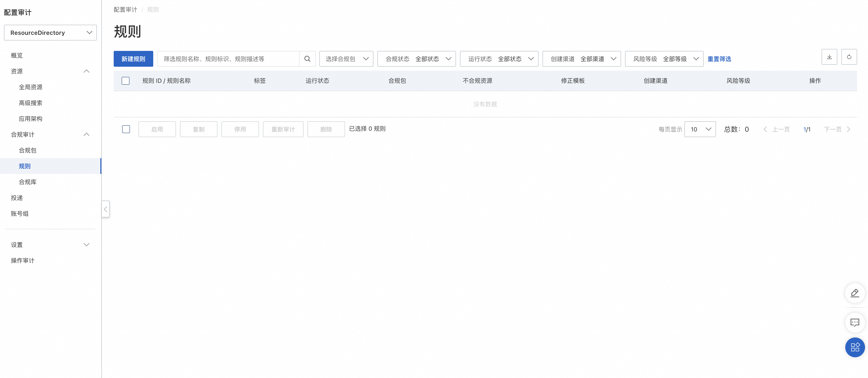This screenshot has height=378, width=868.
Task: Open the 选择合规包 dropdown
Action: click(x=346, y=59)
